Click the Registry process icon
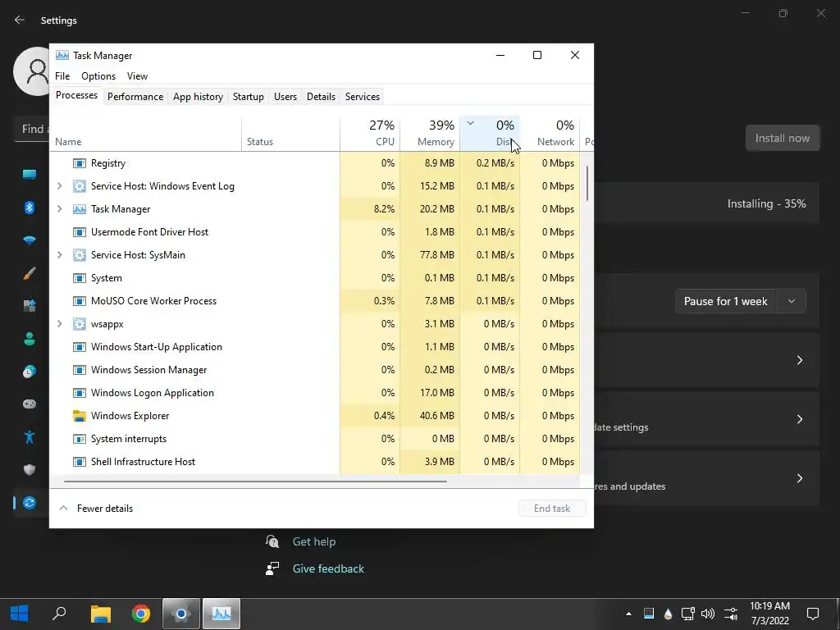The width and height of the screenshot is (840, 630). tap(80, 163)
